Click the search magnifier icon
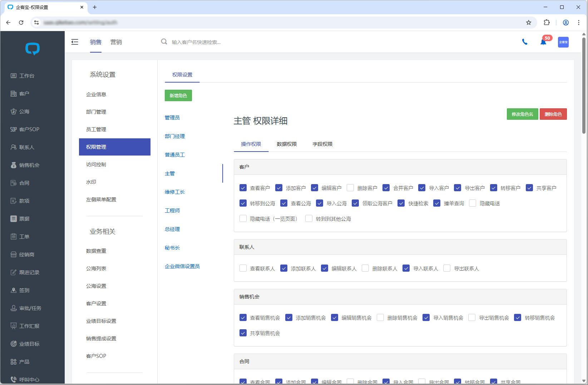This screenshot has height=385, width=588. point(164,42)
